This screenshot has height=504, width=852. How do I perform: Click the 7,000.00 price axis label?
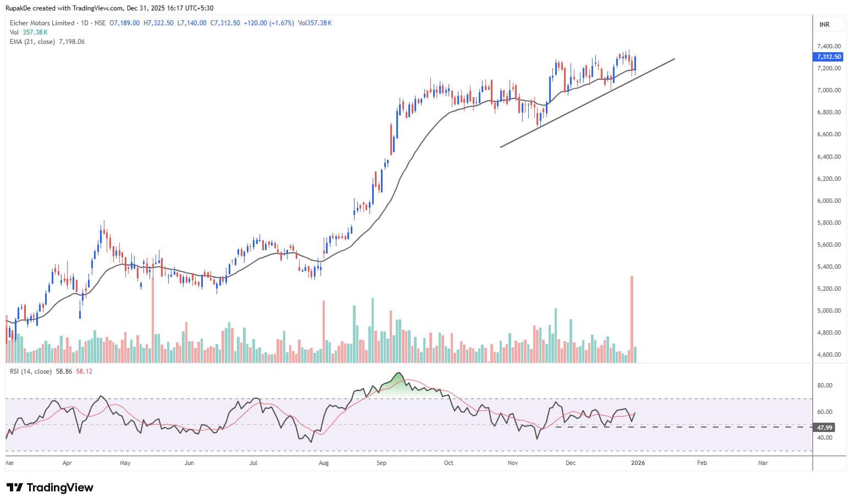pos(829,90)
